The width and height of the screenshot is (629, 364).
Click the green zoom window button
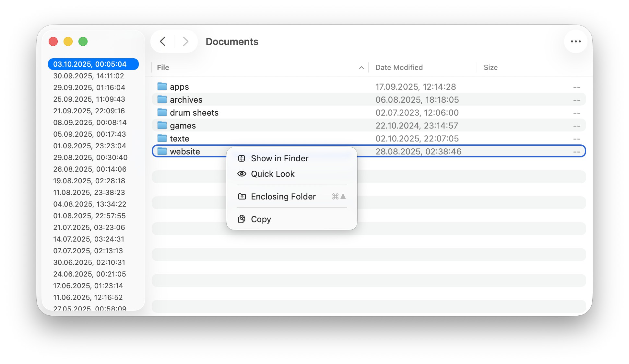pyautogui.click(x=83, y=41)
